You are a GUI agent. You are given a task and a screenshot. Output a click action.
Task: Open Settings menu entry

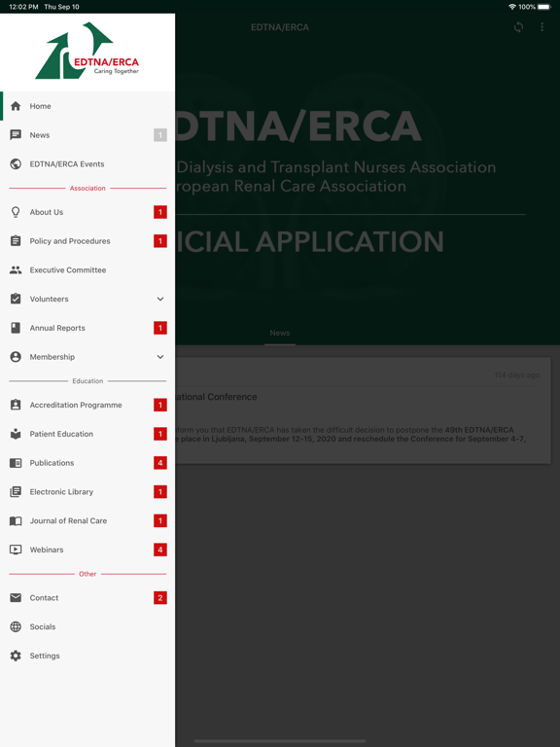point(87,656)
